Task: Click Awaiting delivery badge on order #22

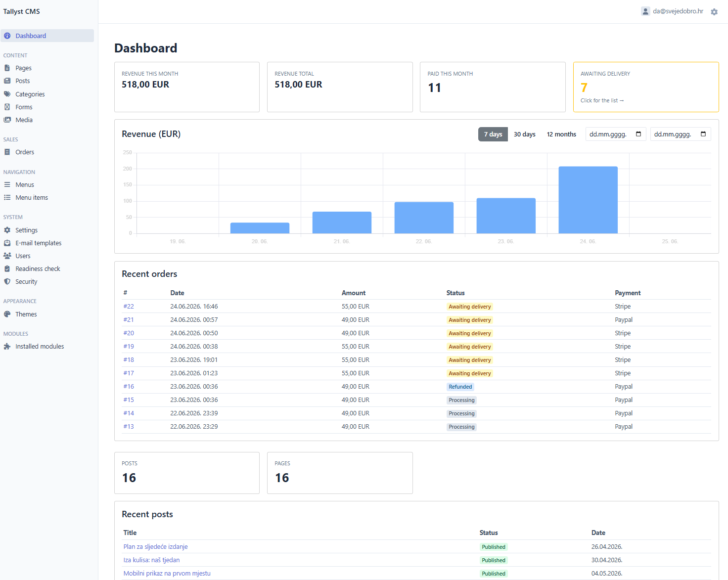Action: coord(470,307)
